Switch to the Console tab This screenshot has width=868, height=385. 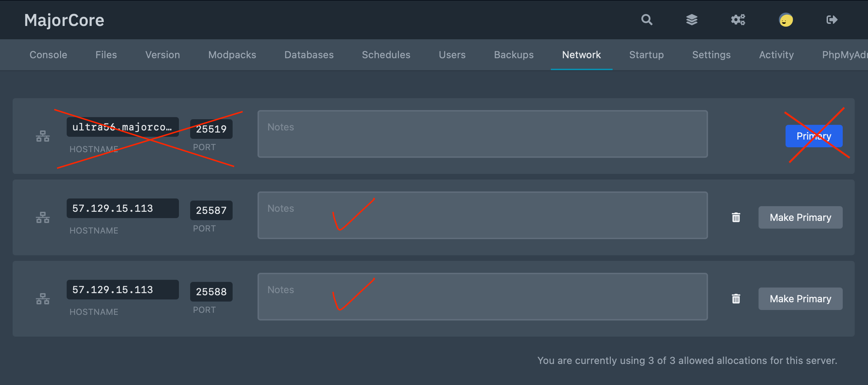[48, 55]
